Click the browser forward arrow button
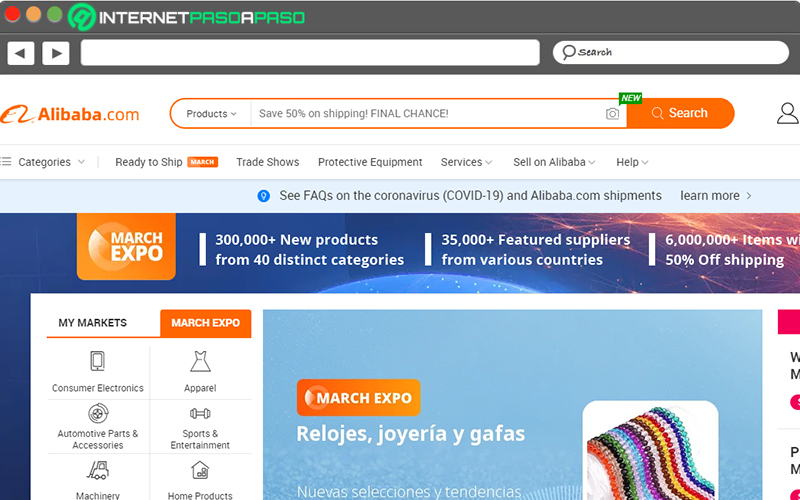800x500 pixels. pyautogui.click(x=56, y=53)
